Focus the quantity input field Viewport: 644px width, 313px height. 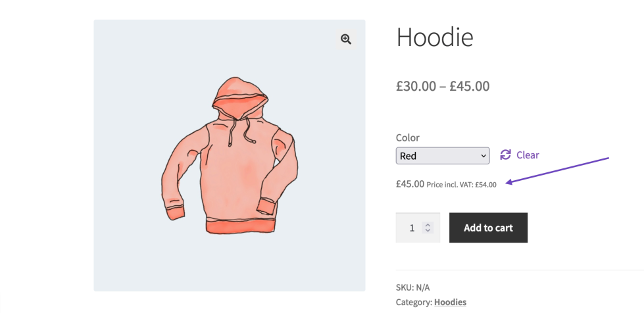[412, 228]
